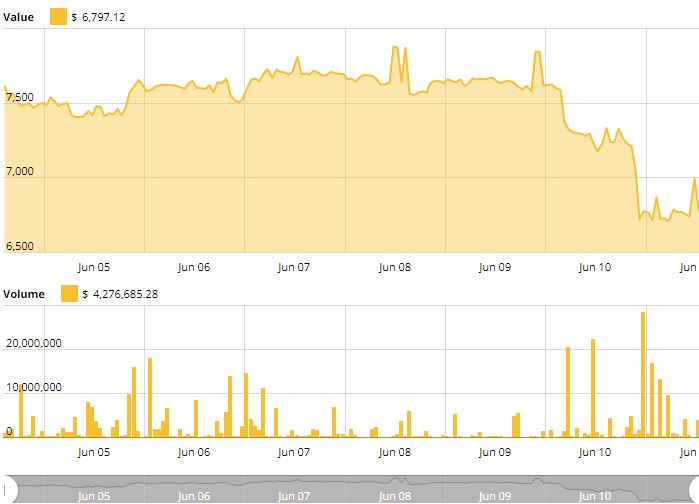Click the 20,000,000 volume axis label

point(35,343)
